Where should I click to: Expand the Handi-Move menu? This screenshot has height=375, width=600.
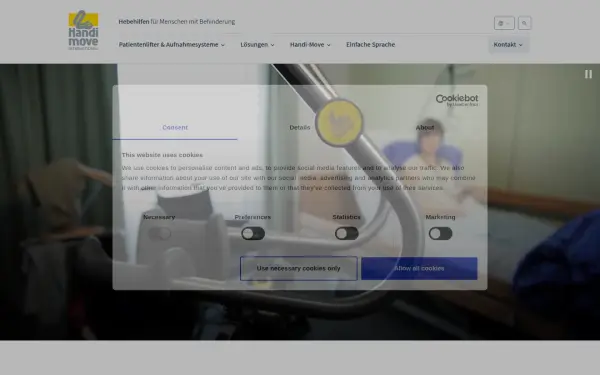click(310, 45)
